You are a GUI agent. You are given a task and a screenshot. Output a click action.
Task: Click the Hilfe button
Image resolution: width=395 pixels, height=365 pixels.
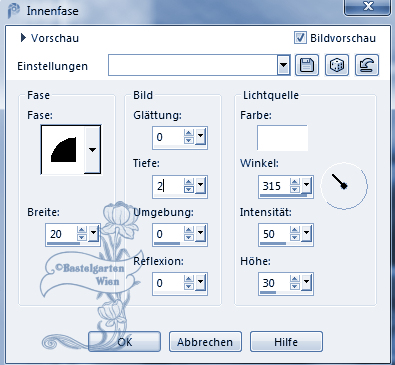click(x=286, y=342)
